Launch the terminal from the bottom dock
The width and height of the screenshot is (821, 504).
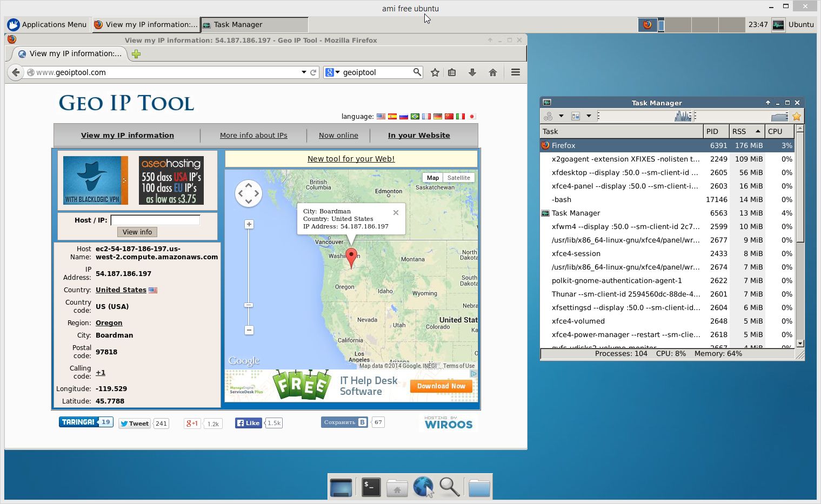371,487
